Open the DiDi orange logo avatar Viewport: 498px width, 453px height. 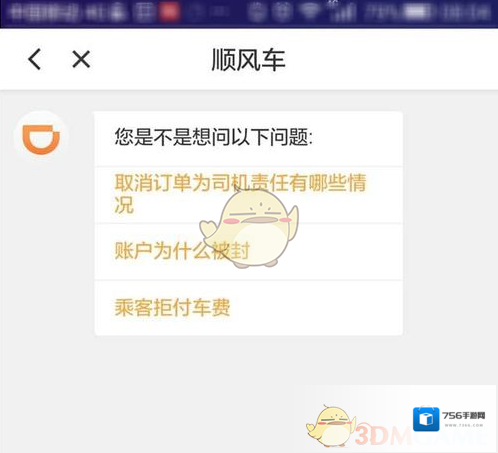click(x=41, y=138)
